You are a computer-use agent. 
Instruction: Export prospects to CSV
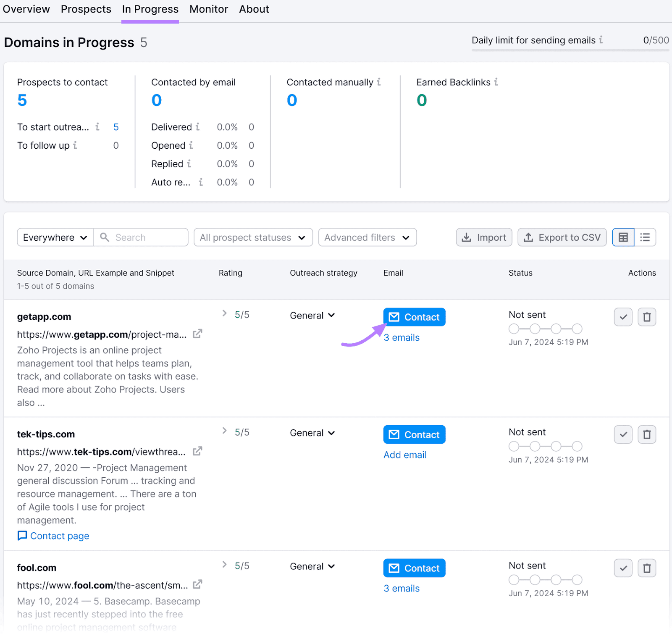562,237
